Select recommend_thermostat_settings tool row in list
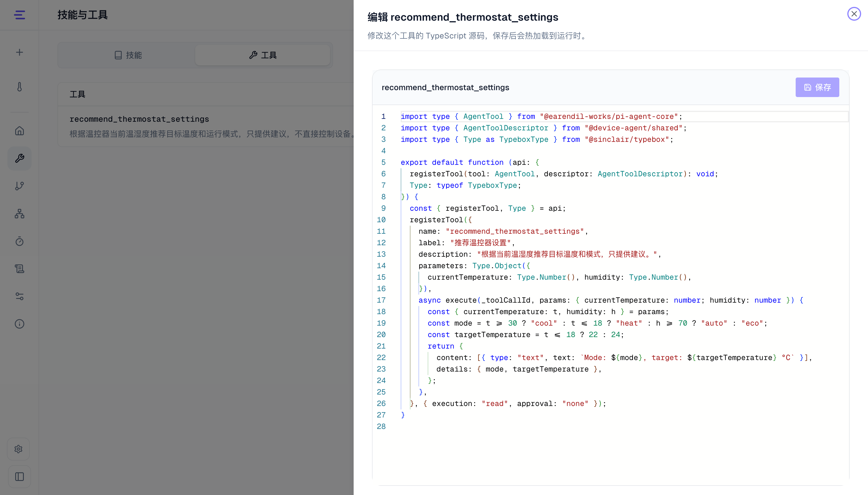 (x=206, y=126)
